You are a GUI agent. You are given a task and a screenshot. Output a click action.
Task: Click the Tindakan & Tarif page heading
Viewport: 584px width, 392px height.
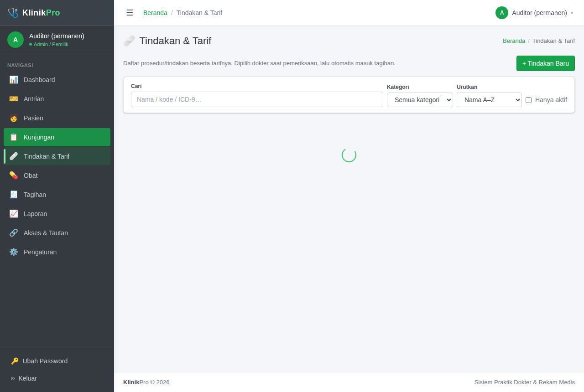[x=175, y=41]
